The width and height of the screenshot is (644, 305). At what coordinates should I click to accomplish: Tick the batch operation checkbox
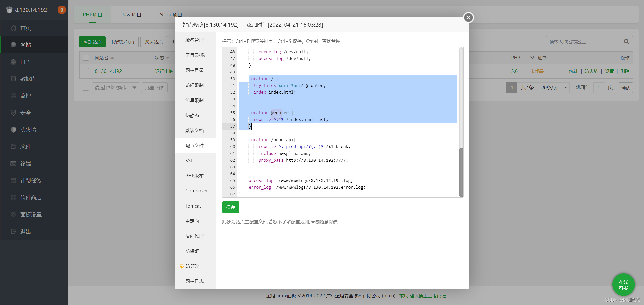point(86,87)
